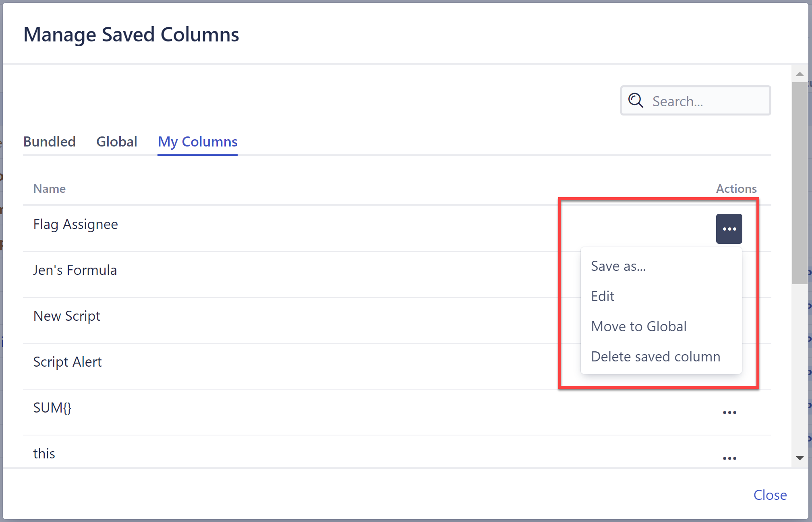Open the actions menu for the 'this' column
The width and height of the screenshot is (812, 522).
coord(729,458)
